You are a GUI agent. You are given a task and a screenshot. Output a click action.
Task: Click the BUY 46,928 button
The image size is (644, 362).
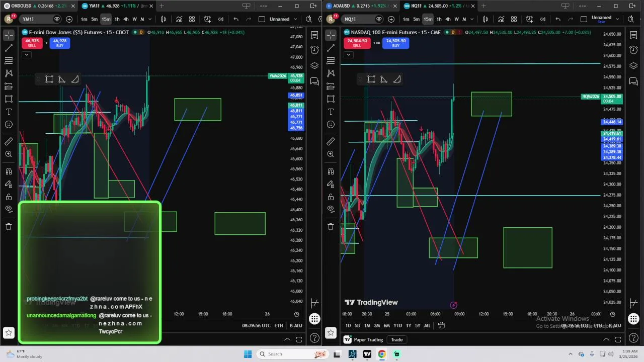tap(59, 43)
